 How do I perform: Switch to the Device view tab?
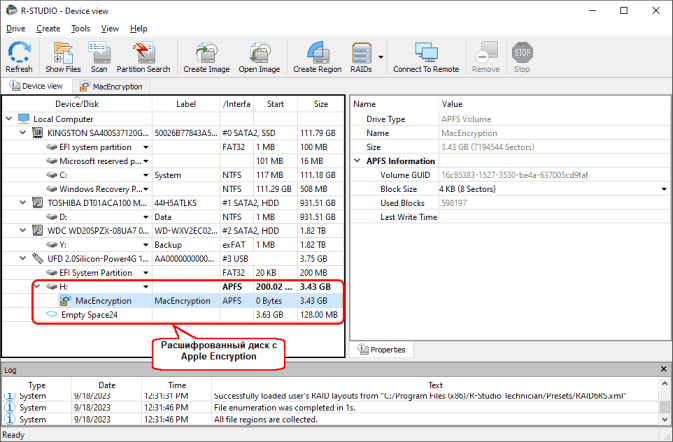pyautogui.click(x=36, y=86)
